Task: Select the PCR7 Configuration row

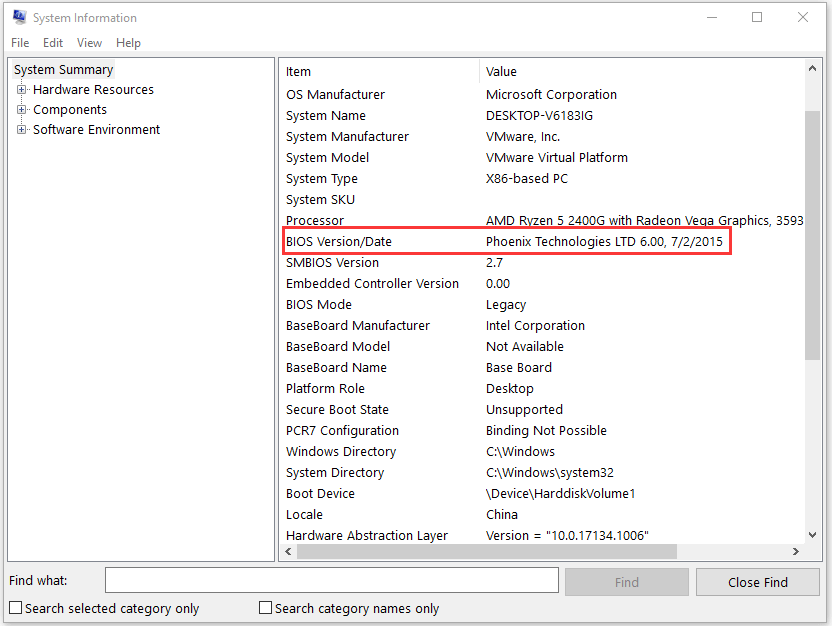Action: click(542, 431)
